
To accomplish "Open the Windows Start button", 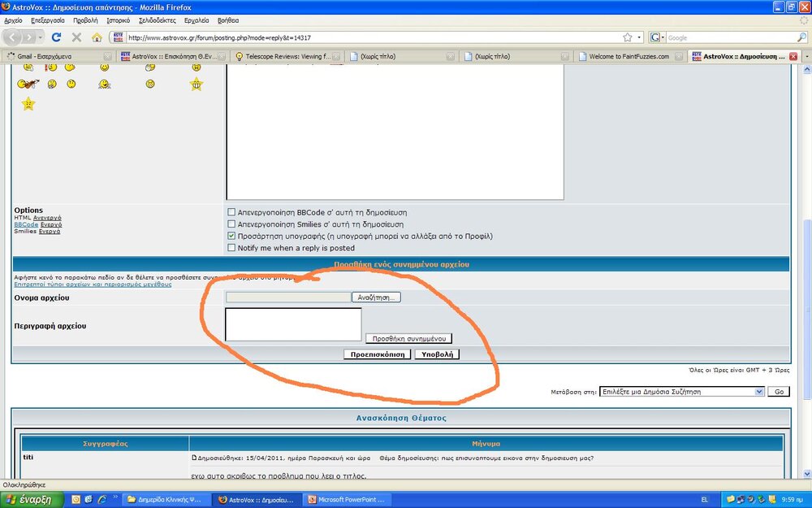I will [30, 500].
